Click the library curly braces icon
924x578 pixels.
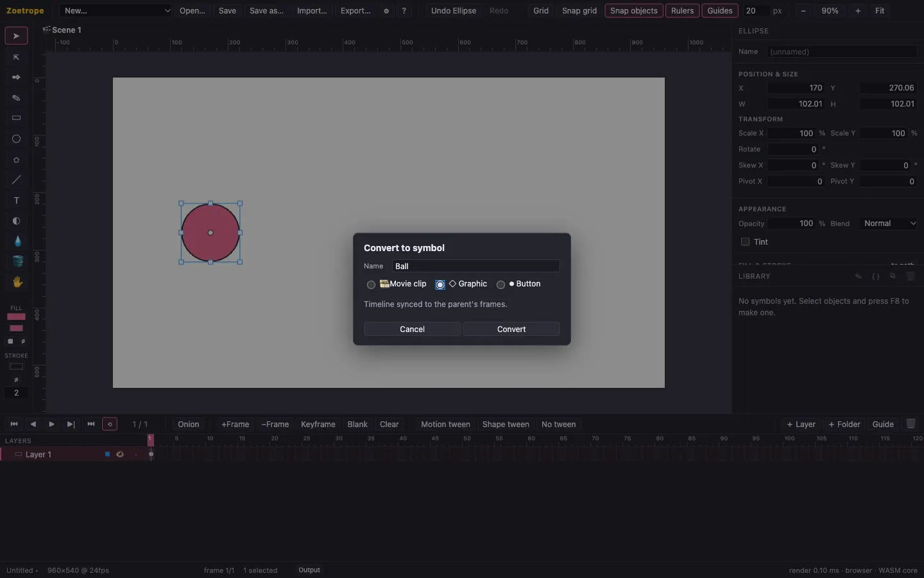point(875,276)
